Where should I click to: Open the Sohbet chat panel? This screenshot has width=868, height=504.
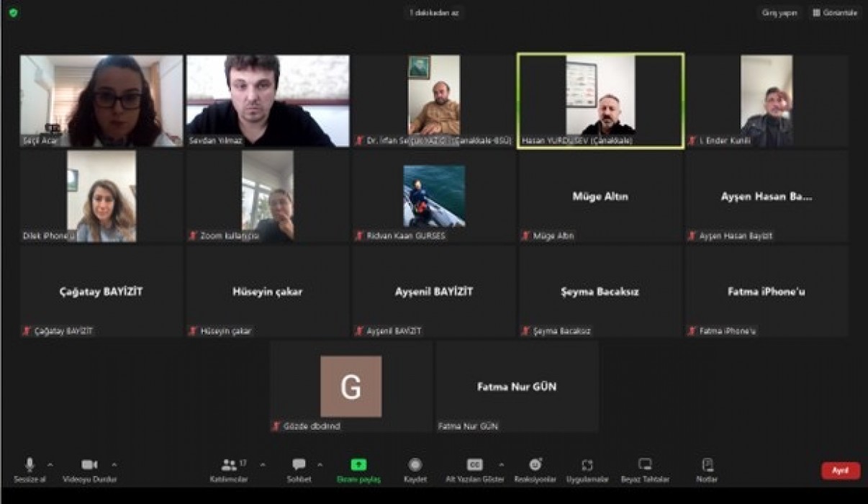299,465
